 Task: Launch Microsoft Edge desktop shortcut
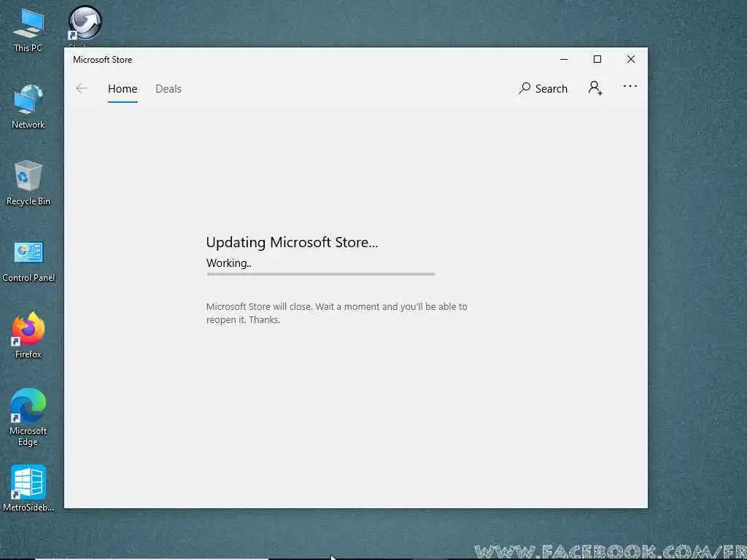(x=28, y=417)
